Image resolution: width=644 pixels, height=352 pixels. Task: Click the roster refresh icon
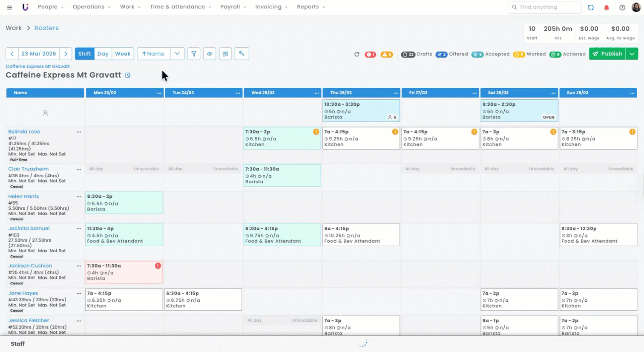pos(357,54)
